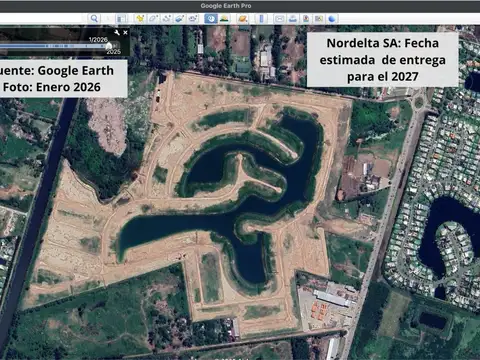This screenshot has width=480, height=360.
Task: Click the Save Image icon
Action: [306, 19]
